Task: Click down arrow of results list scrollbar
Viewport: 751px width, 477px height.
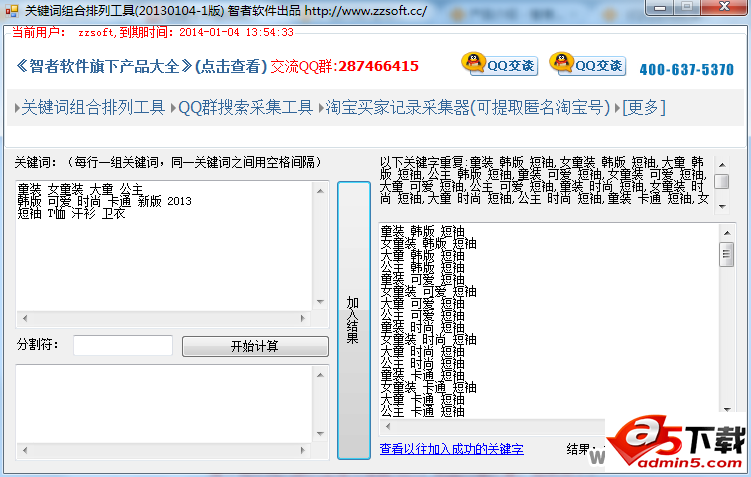Action: point(727,409)
